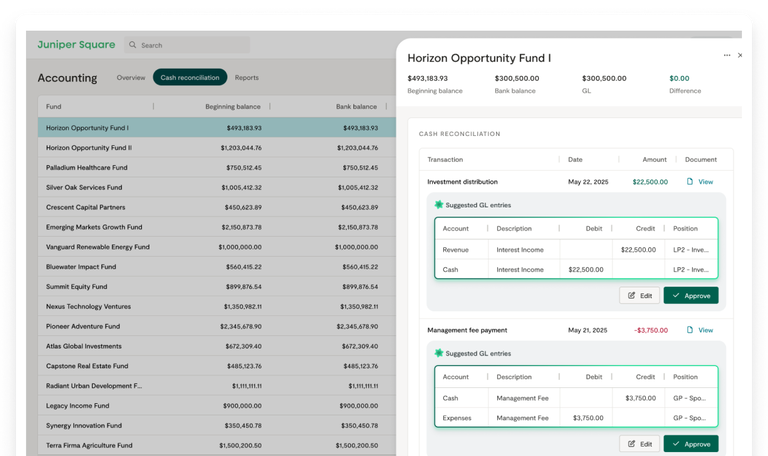Click sparkle icon above Investment distribution GL entries
The width and height of the screenshot is (768, 456).
pyautogui.click(x=438, y=205)
